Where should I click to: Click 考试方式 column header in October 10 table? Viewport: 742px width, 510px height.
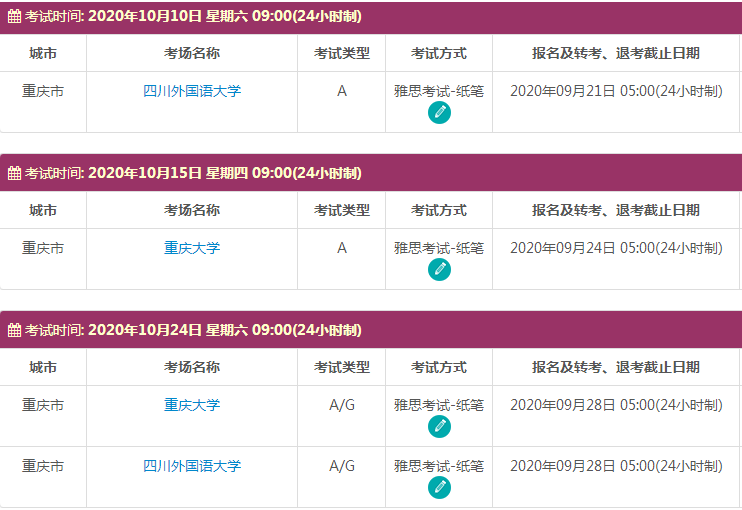click(x=439, y=53)
